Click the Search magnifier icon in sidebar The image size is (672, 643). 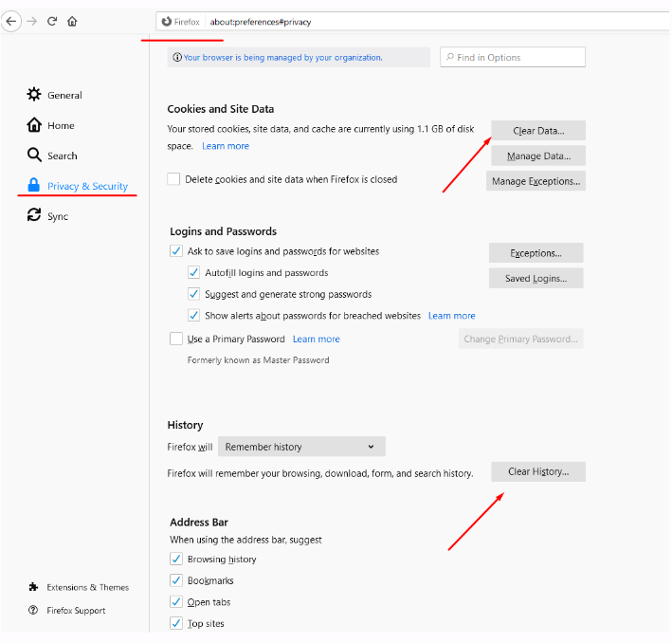[34, 155]
